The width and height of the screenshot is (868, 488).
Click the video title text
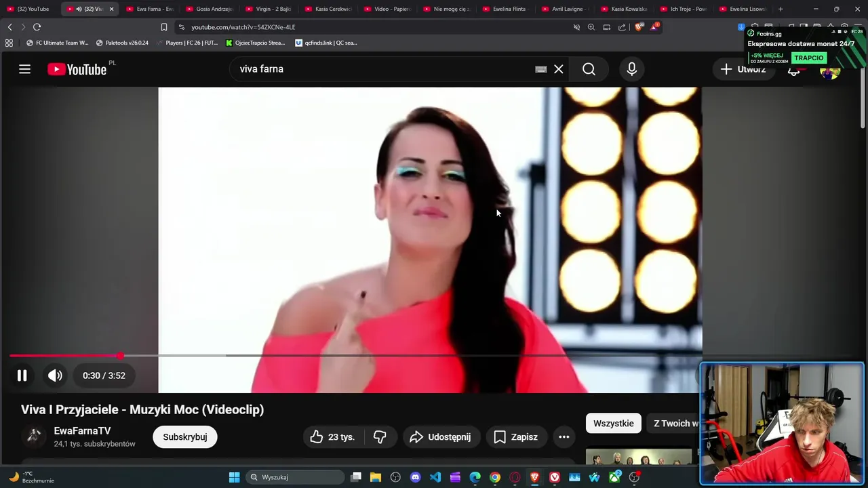point(142,409)
